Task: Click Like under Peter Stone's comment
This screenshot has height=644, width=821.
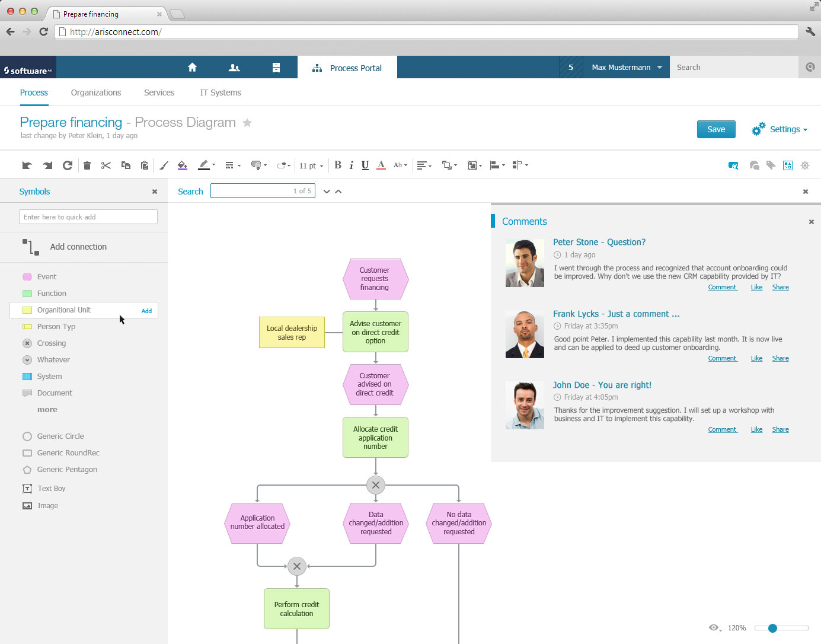Action: pos(756,287)
